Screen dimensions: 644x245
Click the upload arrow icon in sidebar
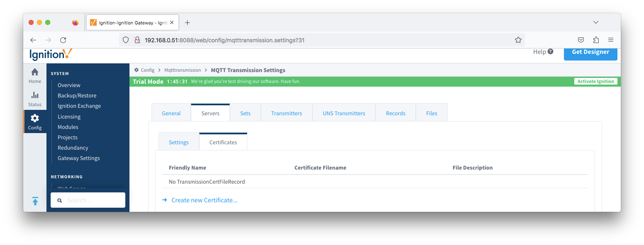point(35,201)
